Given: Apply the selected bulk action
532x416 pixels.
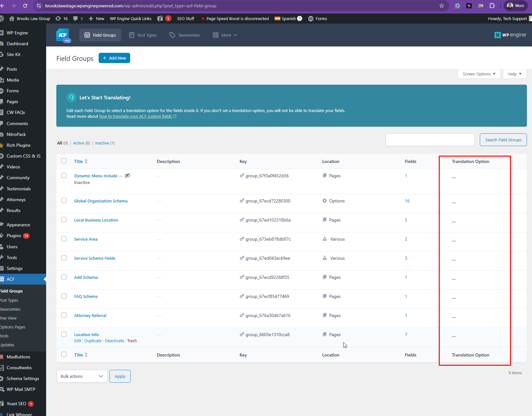Looking at the screenshot, I should point(120,376).
